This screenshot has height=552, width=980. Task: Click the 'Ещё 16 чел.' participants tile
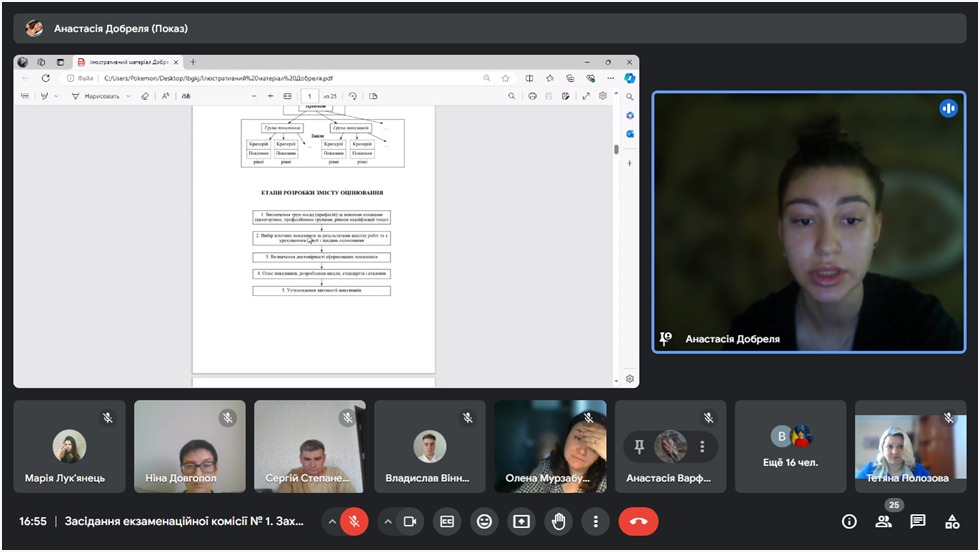click(x=790, y=447)
